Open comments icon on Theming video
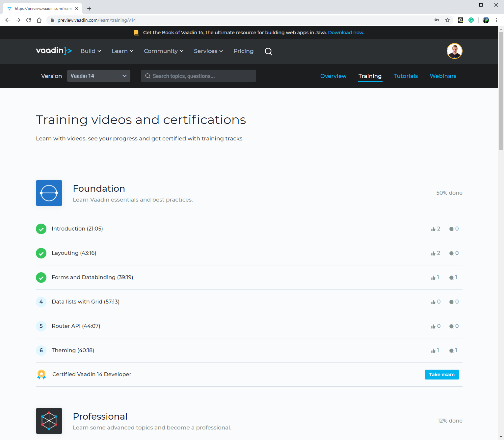This screenshot has height=440, width=504. click(x=452, y=350)
